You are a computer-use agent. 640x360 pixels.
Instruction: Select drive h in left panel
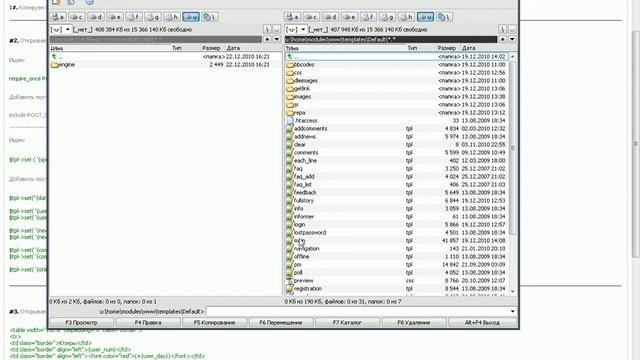171,17
